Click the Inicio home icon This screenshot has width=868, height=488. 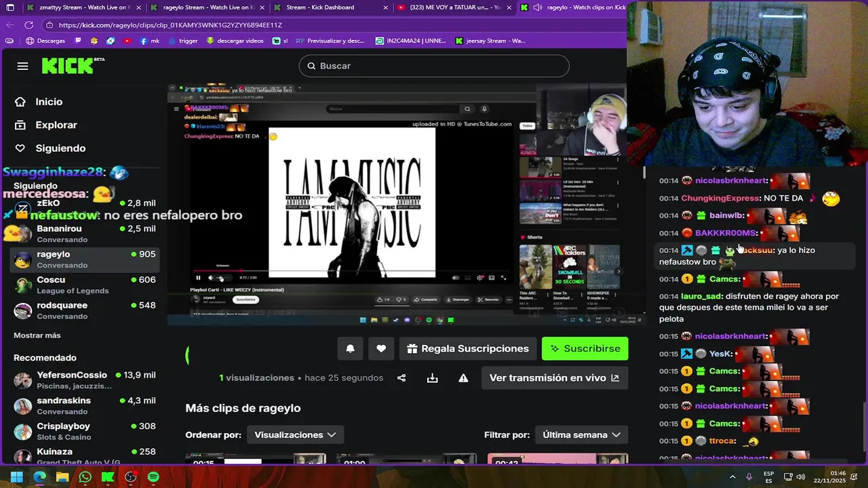(x=20, y=102)
